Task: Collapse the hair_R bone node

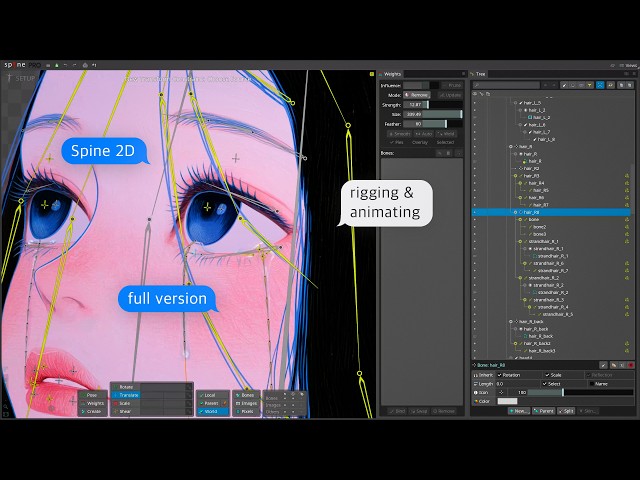Action: point(511,147)
